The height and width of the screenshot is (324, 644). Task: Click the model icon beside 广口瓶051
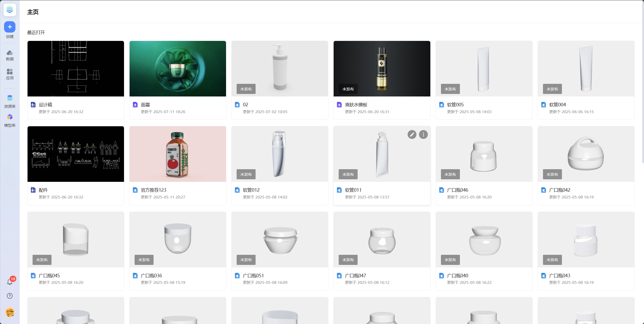237,276
